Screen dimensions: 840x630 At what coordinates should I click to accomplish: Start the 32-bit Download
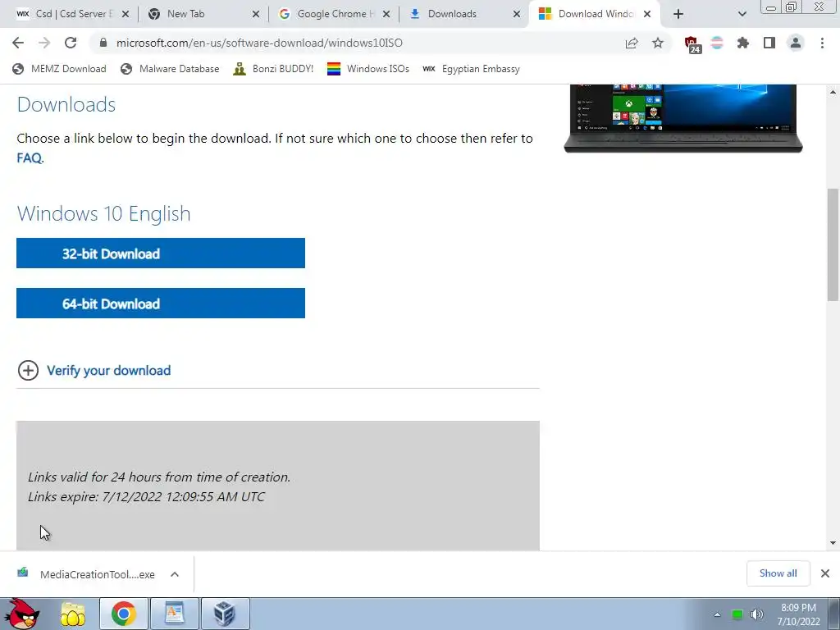point(161,253)
